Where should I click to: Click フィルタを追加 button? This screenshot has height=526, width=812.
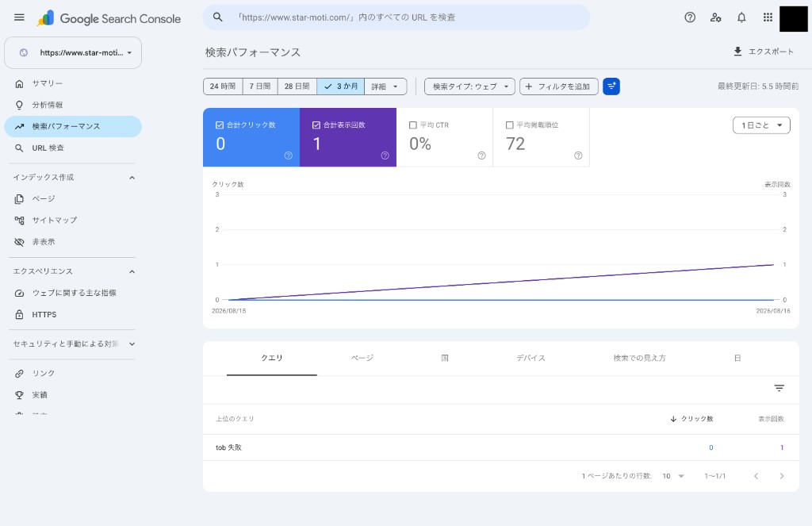559,86
